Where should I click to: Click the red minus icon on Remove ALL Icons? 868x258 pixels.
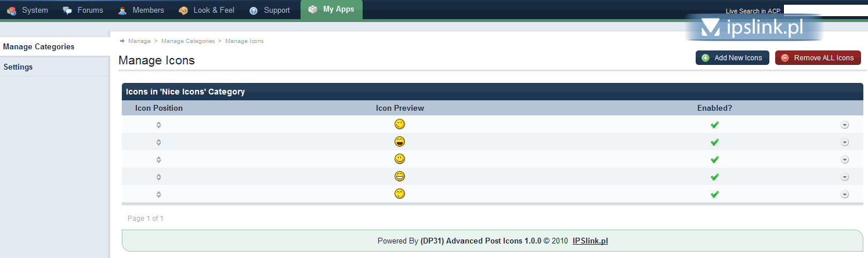785,58
